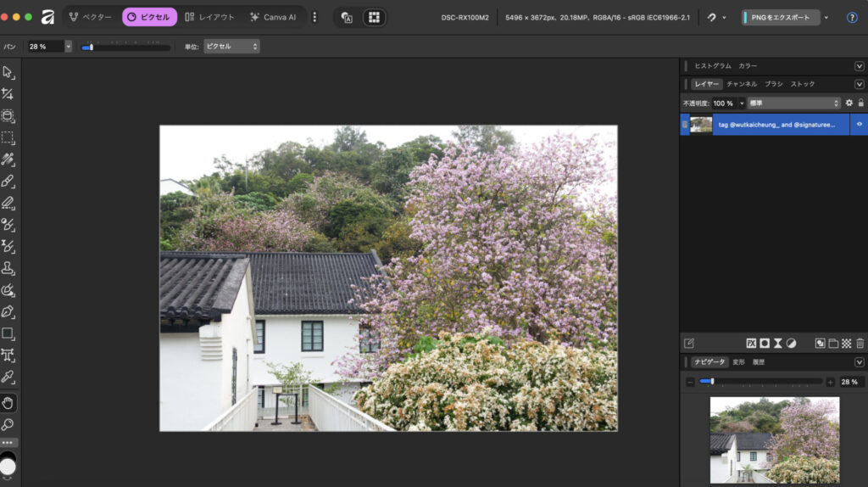This screenshot has height=487, width=868.
Task: Open the ヒストグラム panel tab
Action: [x=713, y=65]
